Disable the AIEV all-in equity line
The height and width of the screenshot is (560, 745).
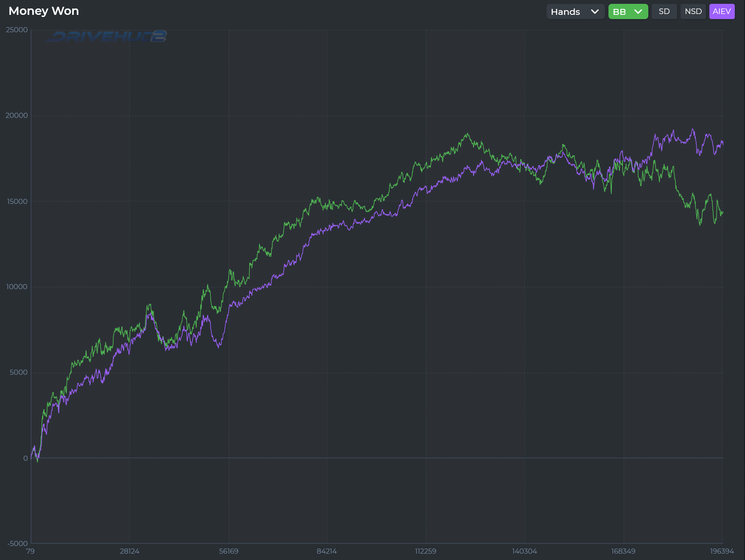tap(722, 11)
